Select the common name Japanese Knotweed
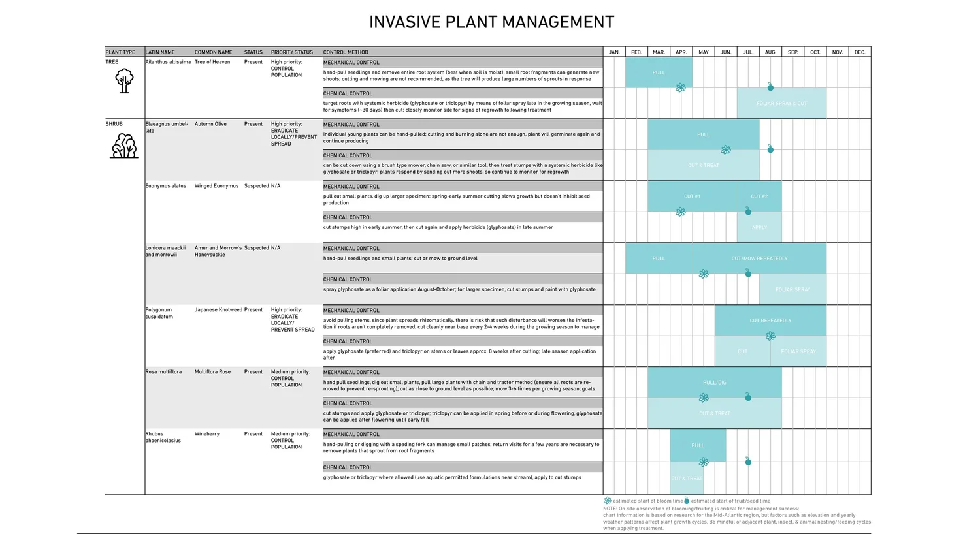This screenshot has height=534, width=980. [218, 310]
